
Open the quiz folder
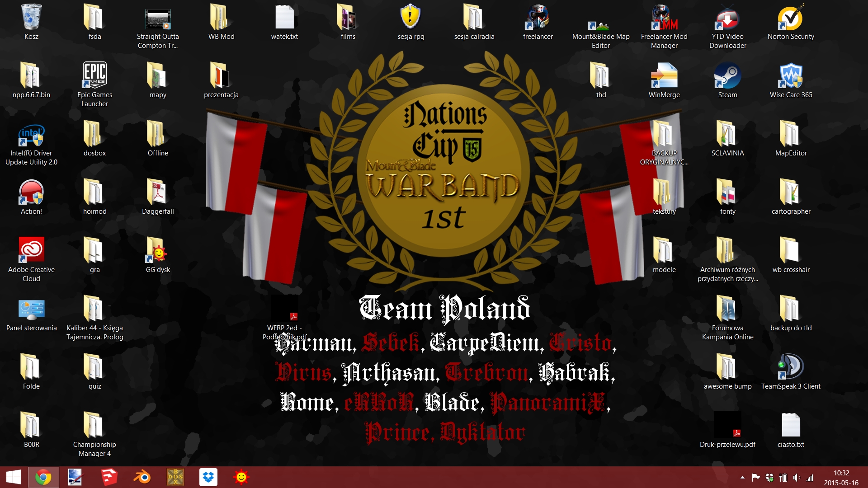94,372
